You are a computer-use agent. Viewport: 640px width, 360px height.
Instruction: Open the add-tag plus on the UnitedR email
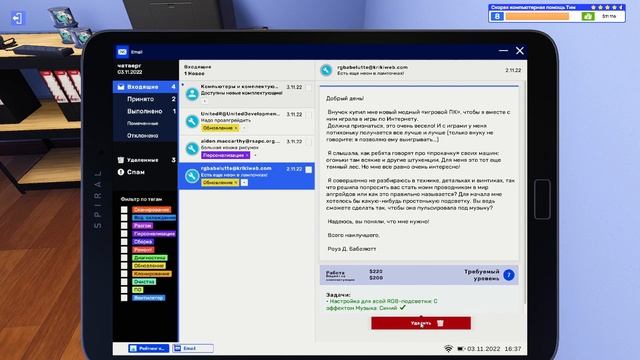(244, 128)
